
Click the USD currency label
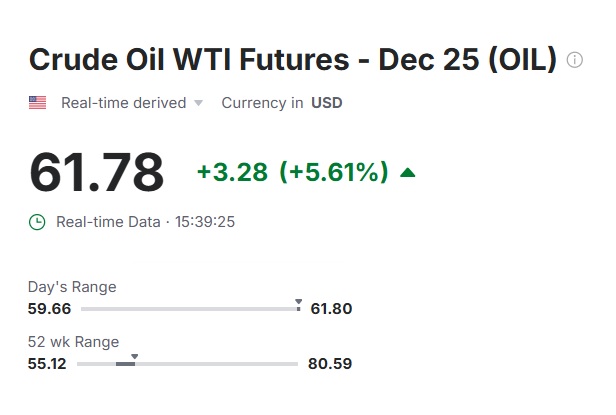coord(327,103)
